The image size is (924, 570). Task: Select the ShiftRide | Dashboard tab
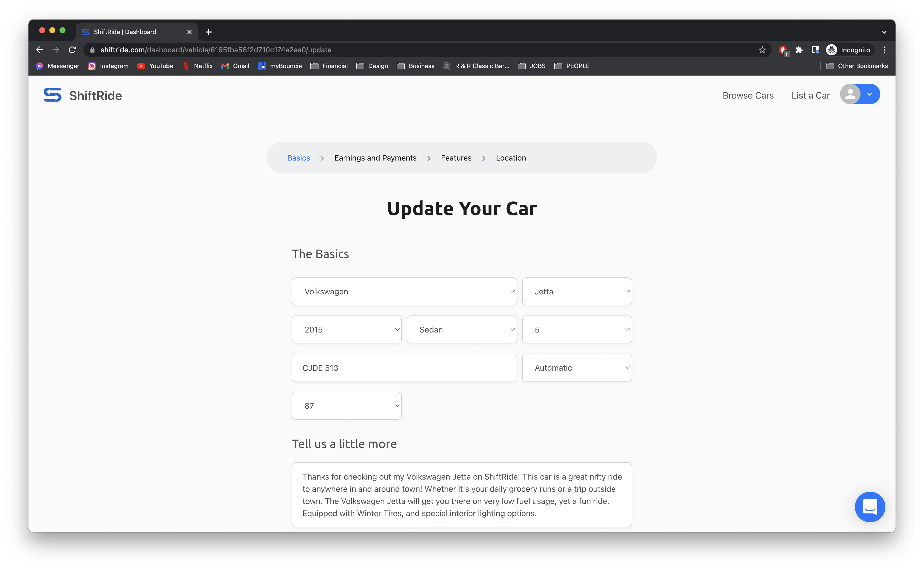click(136, 32)
